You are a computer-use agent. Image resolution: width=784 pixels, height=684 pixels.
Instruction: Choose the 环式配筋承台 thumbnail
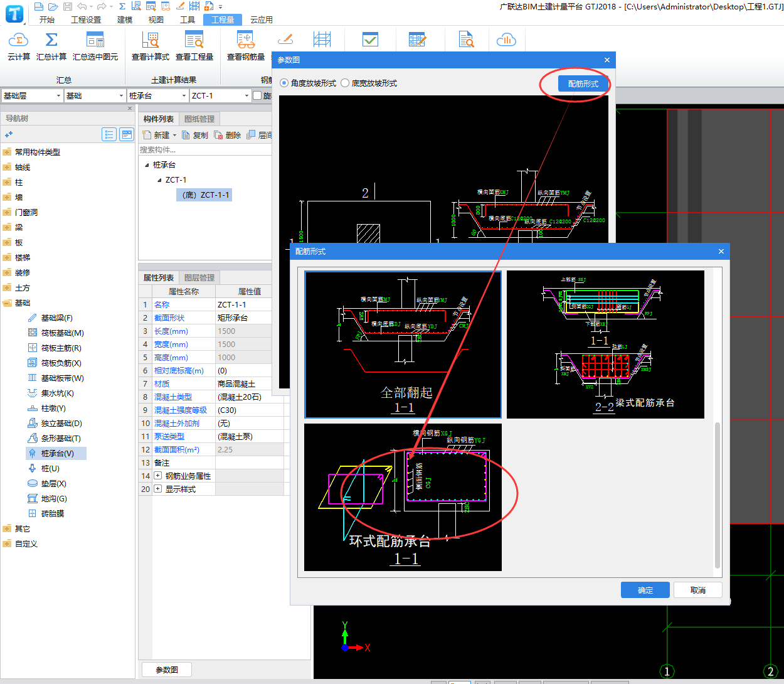tap(403, 497)
